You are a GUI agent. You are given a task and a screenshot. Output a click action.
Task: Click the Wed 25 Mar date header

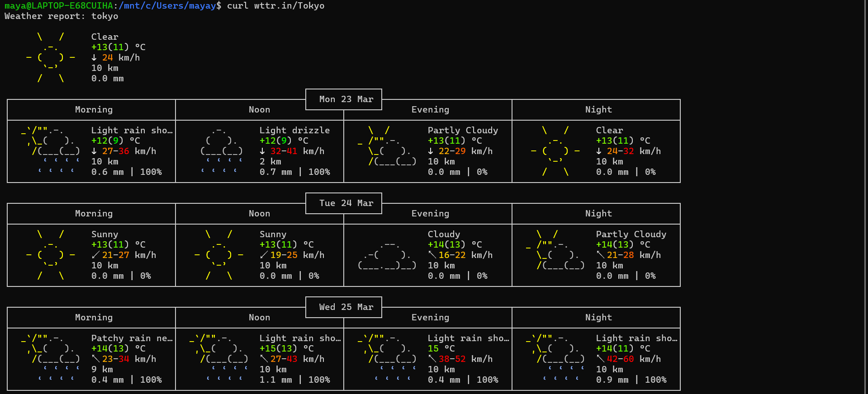(346, 307)
